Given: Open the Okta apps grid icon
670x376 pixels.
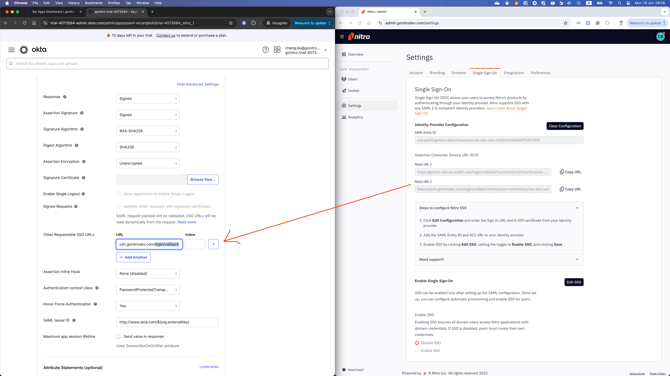Looking at the screenshot, I should coord(277,50).
